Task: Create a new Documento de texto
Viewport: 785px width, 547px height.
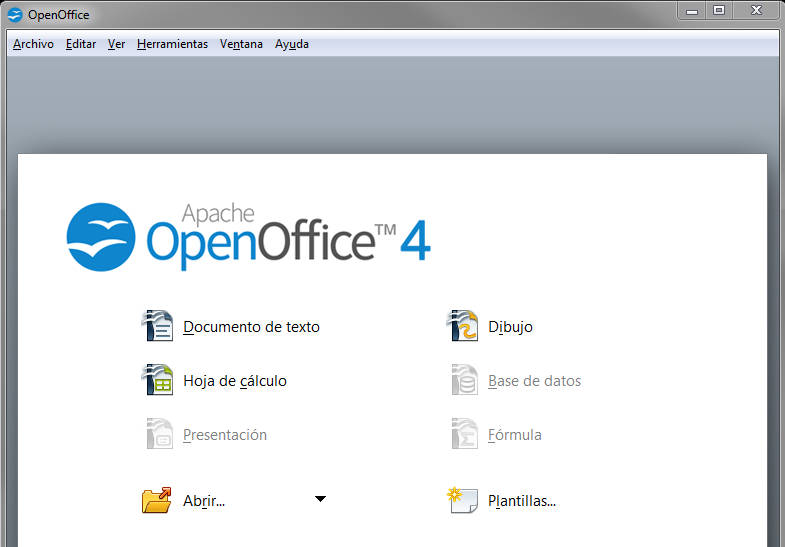Action: 251,327
